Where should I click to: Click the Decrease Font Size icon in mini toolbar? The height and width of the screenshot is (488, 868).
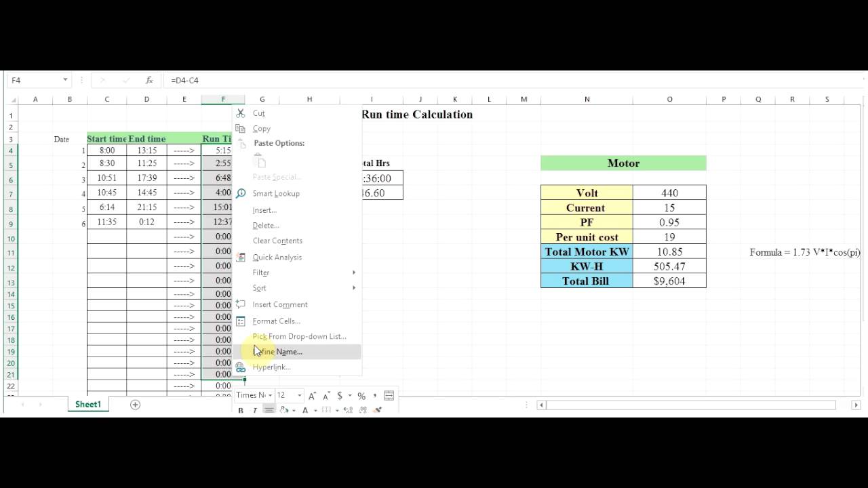[x=326, y=396]
